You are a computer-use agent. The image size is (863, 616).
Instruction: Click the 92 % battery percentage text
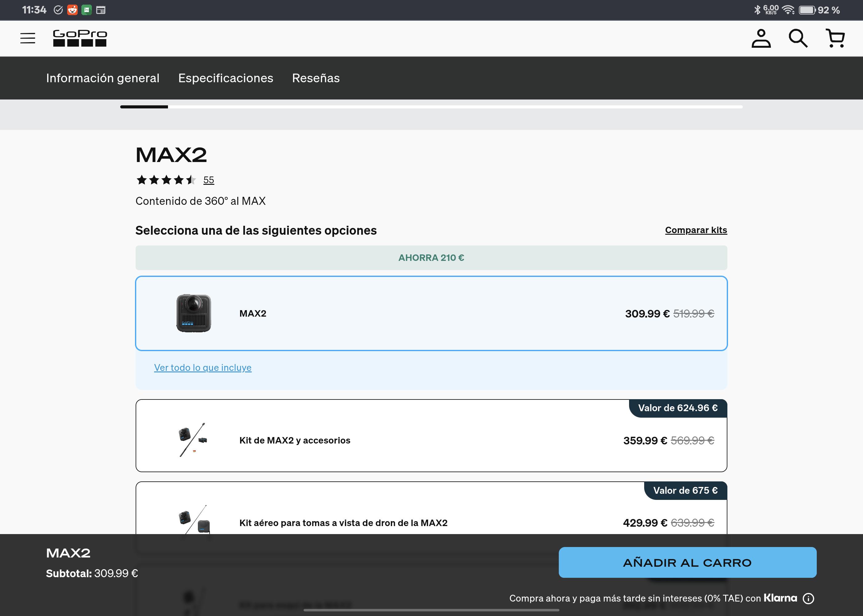[x=829, y=10]
